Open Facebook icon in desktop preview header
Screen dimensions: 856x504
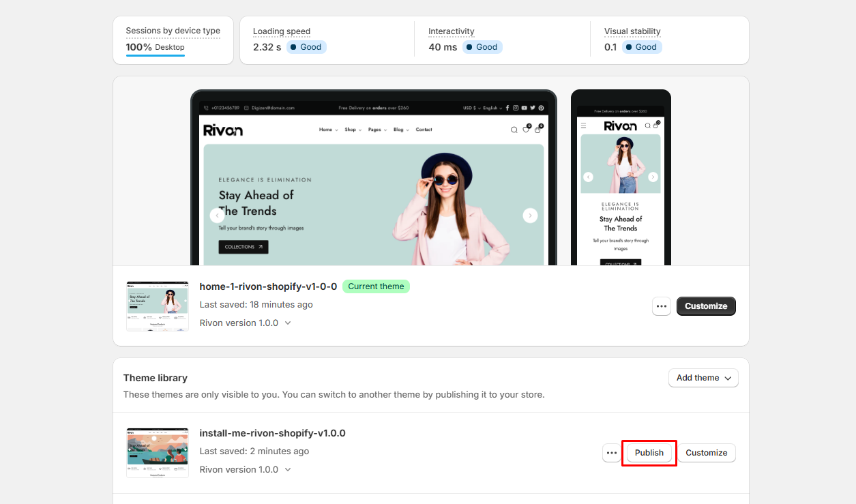(x=507, y=108)
